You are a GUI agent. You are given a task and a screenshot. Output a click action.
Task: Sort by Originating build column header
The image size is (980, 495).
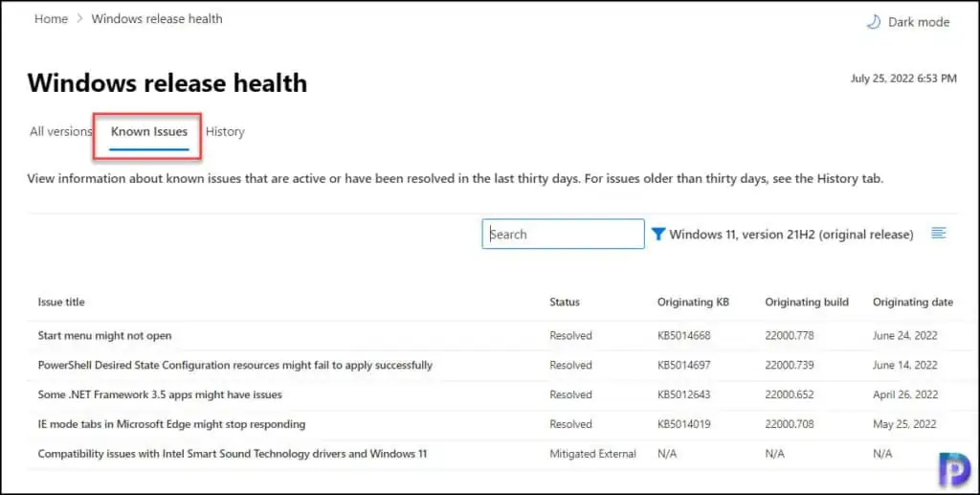pos(807,302)
